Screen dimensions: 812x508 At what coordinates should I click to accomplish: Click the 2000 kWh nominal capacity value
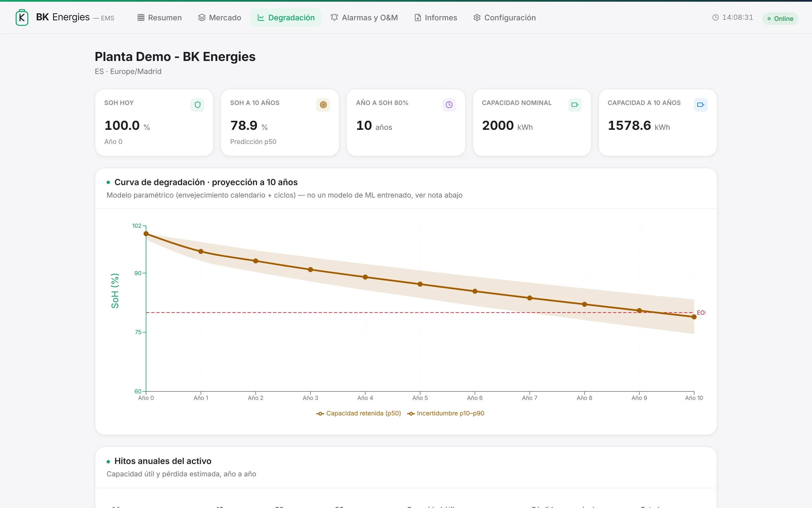[x=507, y=126]
